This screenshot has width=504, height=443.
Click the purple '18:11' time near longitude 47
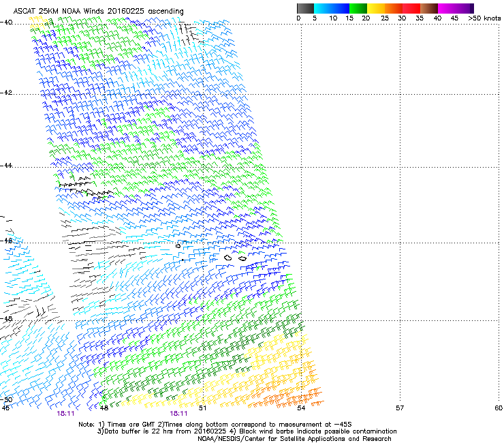pyautogui.click(x=65, y=414)
